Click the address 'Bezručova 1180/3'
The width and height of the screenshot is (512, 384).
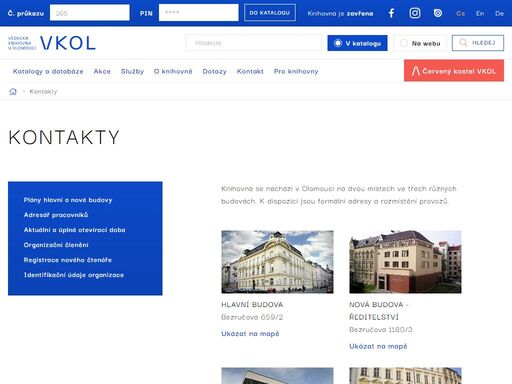381,330
